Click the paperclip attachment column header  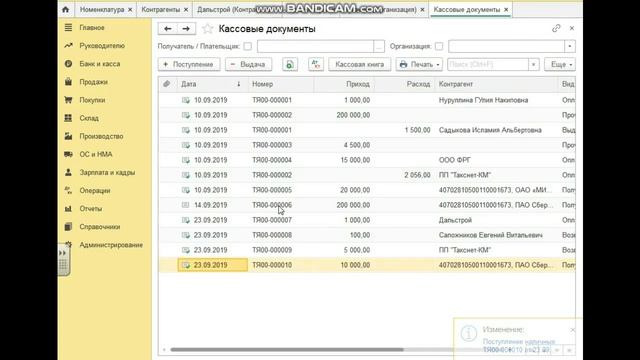(167, 84)
